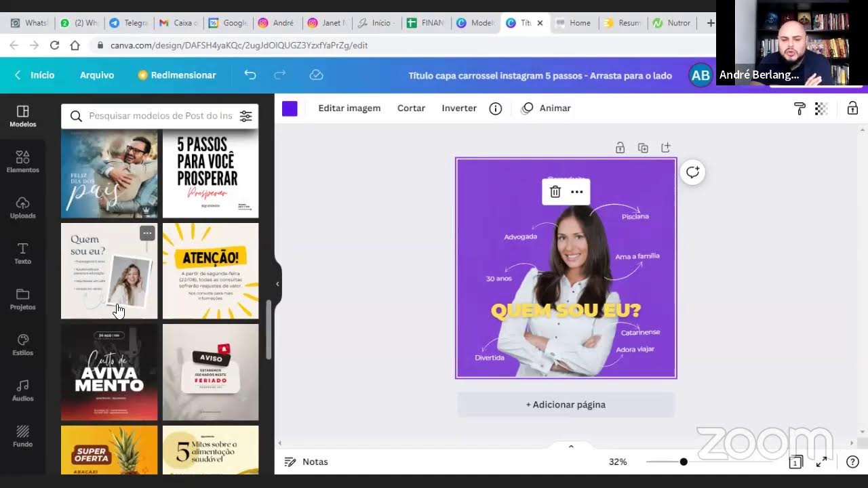Duplicate the page icon above canvas

pyautogui.click(x=643, y=148)
